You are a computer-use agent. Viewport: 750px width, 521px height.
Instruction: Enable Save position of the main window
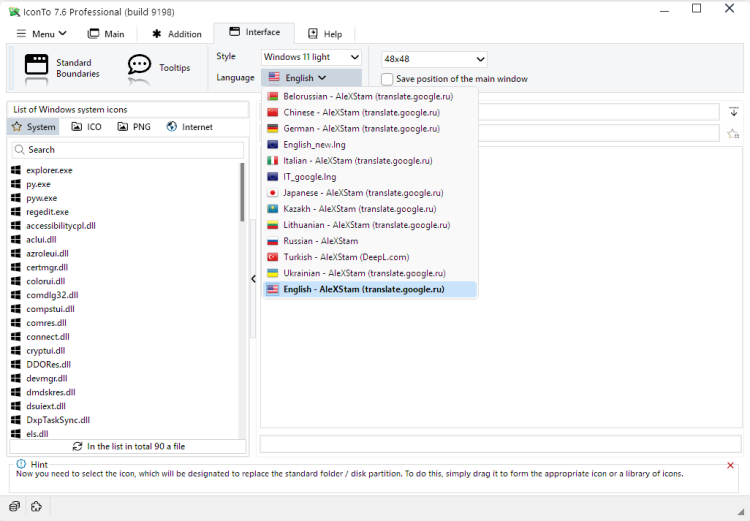(x=387, y=79)
